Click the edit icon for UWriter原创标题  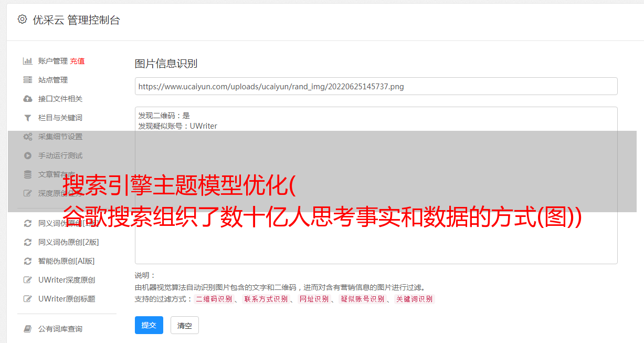(x=28, y=299)
